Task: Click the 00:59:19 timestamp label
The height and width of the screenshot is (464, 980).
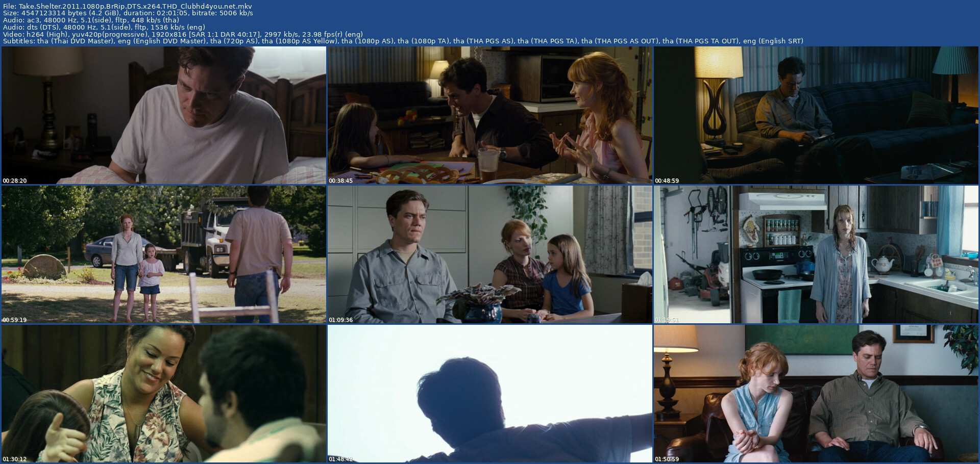Action: pos(15,320)
